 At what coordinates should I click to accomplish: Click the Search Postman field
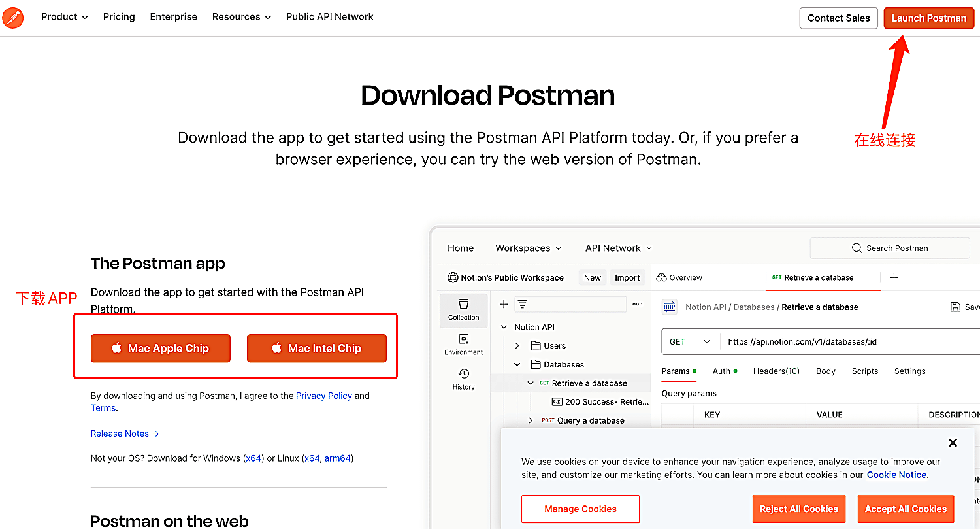click(x=890, y=248)
